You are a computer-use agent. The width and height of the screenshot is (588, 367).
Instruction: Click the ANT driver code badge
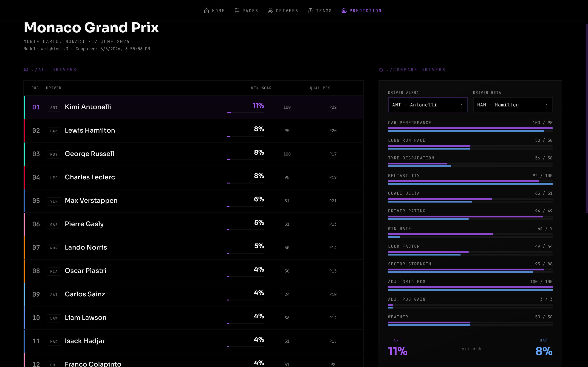[x=54, y=108]
